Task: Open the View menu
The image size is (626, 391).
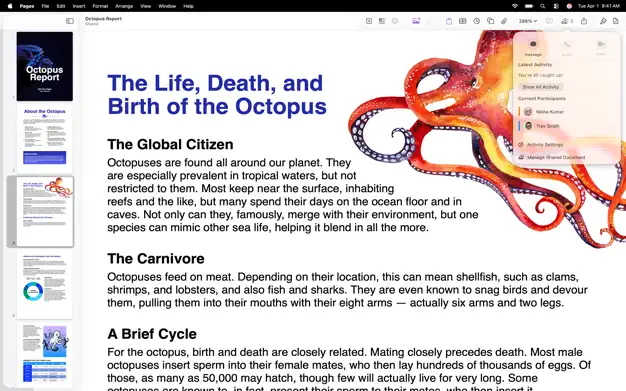Action: coord(145,6)
